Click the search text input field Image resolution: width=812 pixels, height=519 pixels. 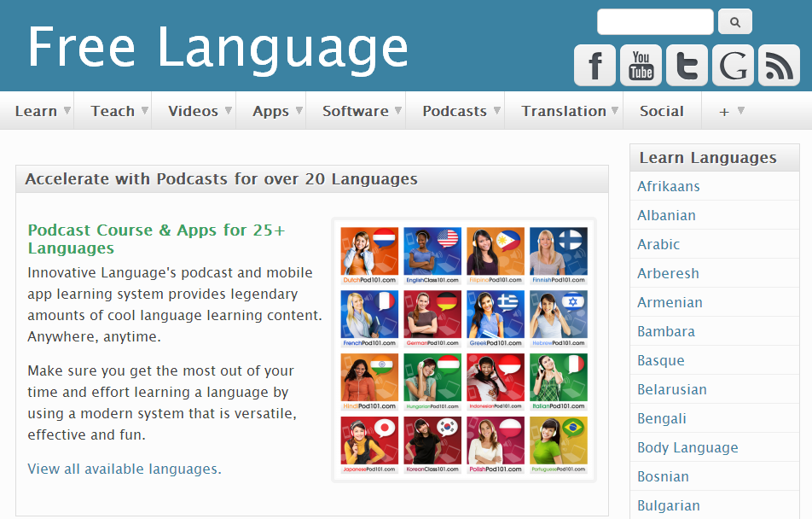click(654, 21)
